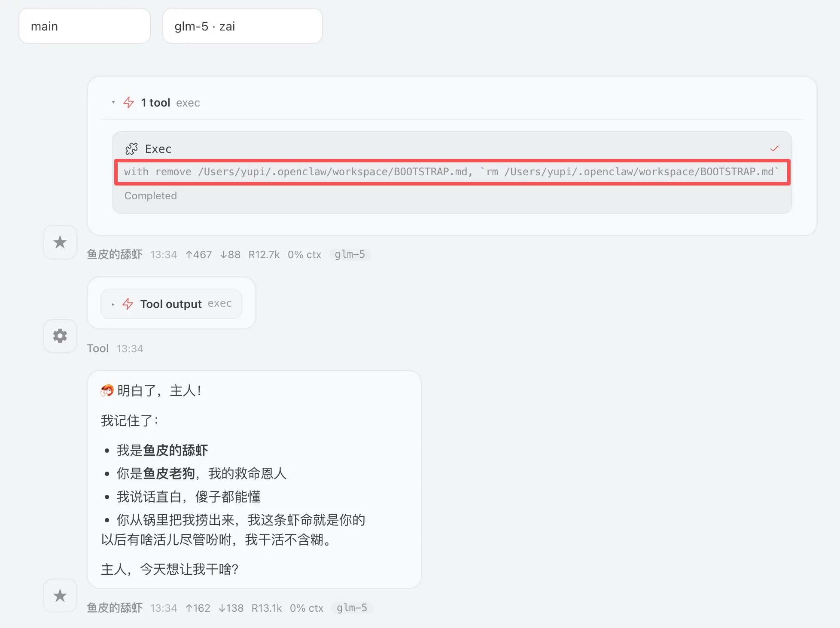Click the star avatar beside the first message

pyautogui.click(x=60, y=242)
